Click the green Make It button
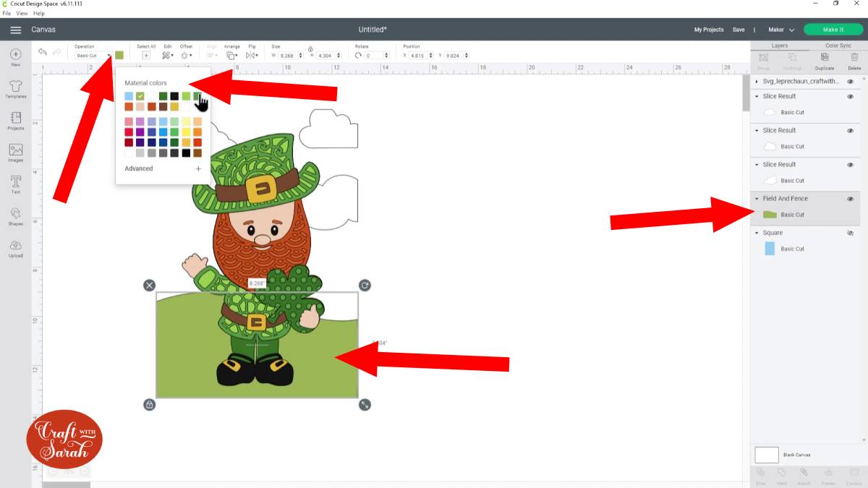 tap(833, 29)
